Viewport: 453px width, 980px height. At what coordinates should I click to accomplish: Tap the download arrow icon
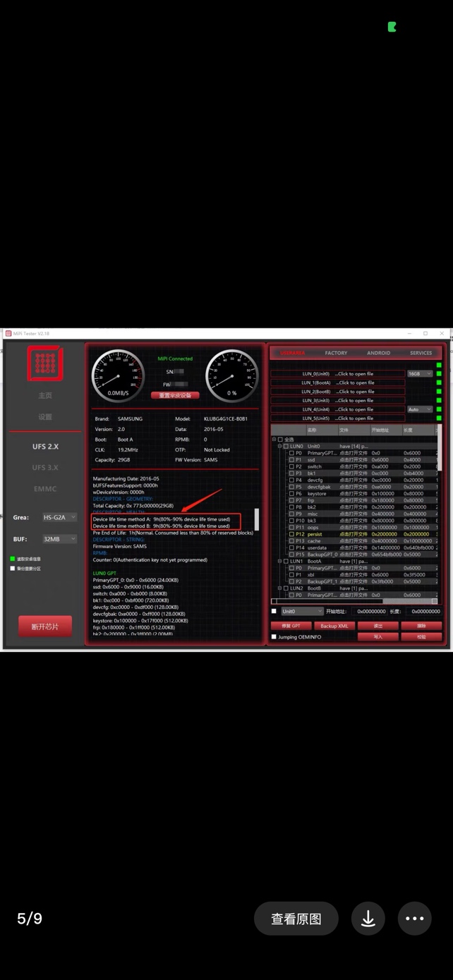pyautogui.click(x=368, y=918)
